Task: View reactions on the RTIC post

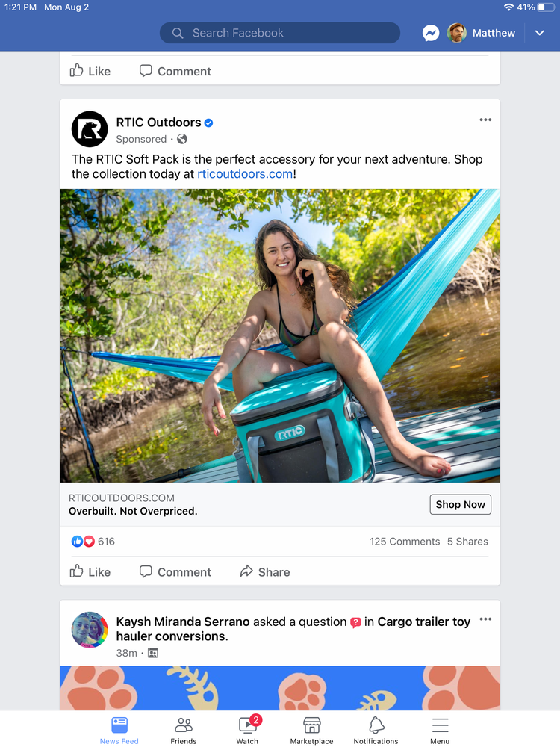Action: point(93,542)
